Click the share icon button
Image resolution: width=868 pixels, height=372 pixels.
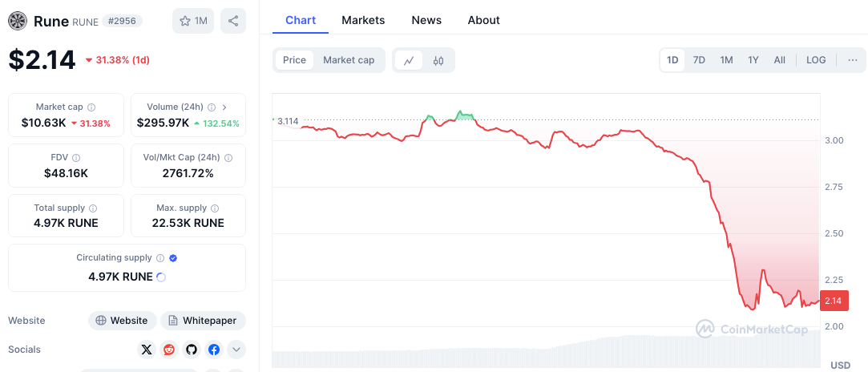point(232,21)
